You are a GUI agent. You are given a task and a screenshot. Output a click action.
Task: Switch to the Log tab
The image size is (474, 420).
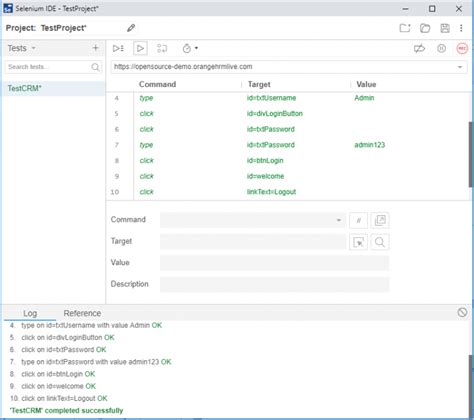pyautogui.click(x=30, y=313)
